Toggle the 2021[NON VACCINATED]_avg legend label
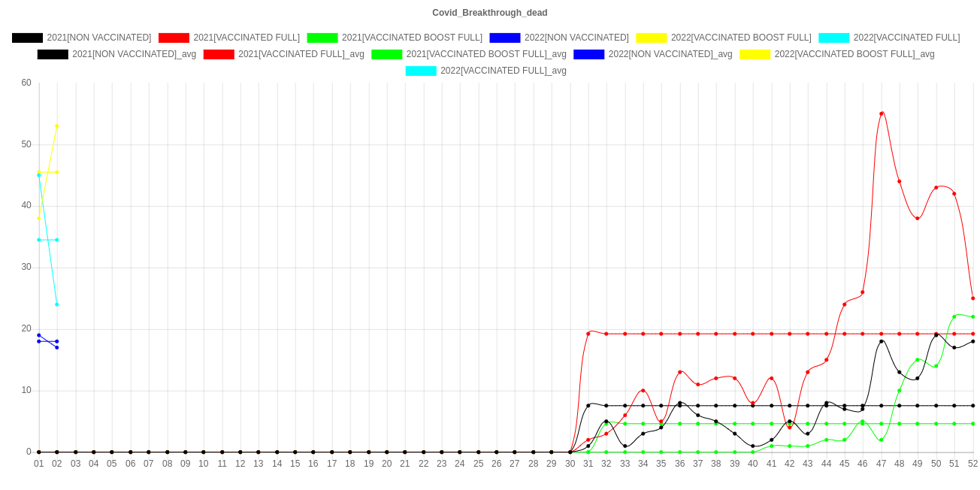 [x=134, y=54]
